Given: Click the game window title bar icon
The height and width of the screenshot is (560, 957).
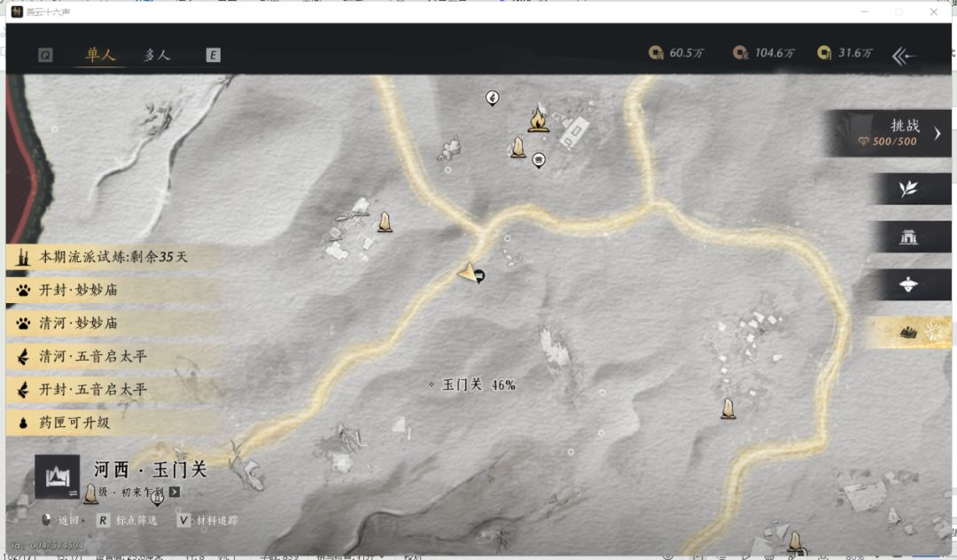Looking at the screenshot, I should 17,12.
